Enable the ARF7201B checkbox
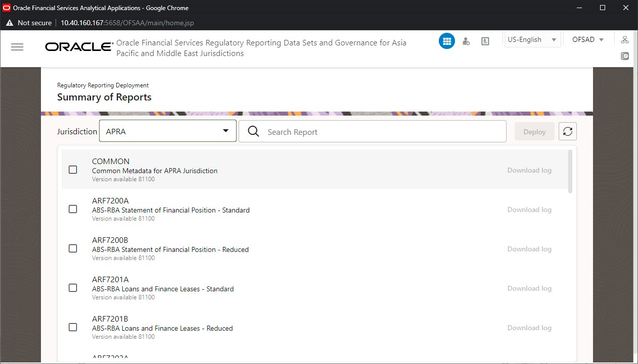Screen dimensions: 638x364 point(73,327)
